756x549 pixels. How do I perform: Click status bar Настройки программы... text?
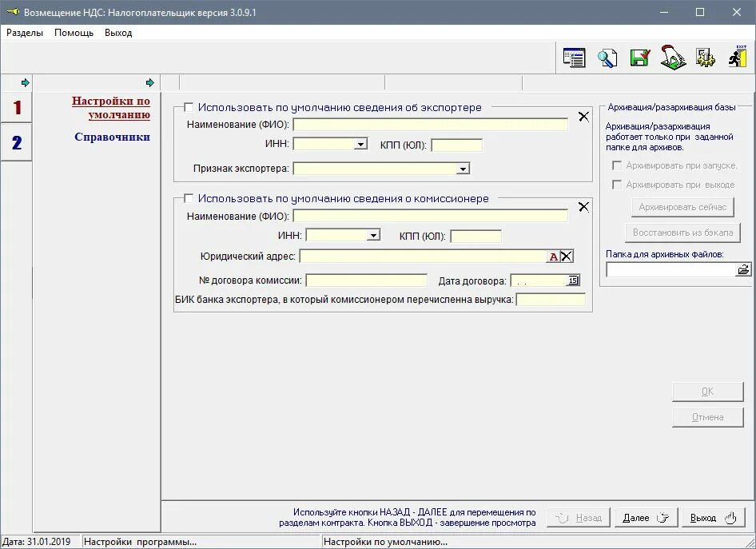coord(141,542)
